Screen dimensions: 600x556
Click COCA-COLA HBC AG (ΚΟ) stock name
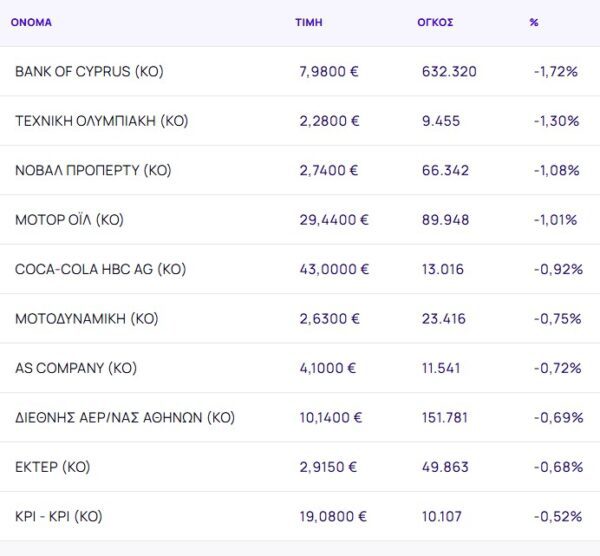point(100,269)
